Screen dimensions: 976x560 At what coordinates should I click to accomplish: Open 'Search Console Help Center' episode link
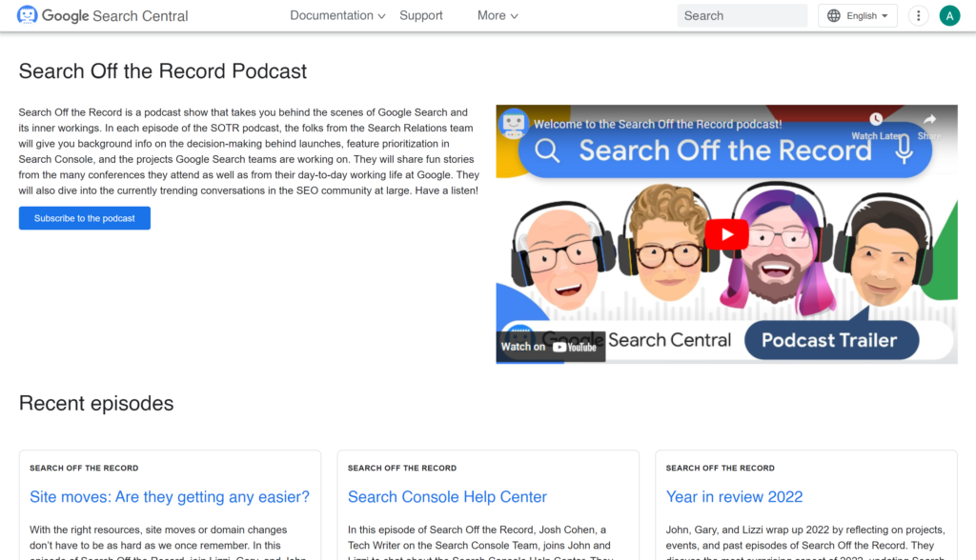[x=447, y=496]
